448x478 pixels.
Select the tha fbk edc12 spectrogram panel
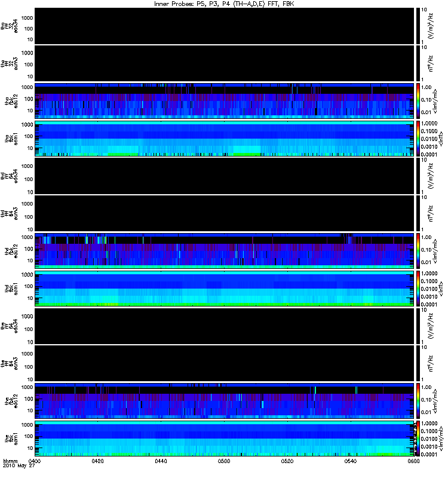coord(225,101)
